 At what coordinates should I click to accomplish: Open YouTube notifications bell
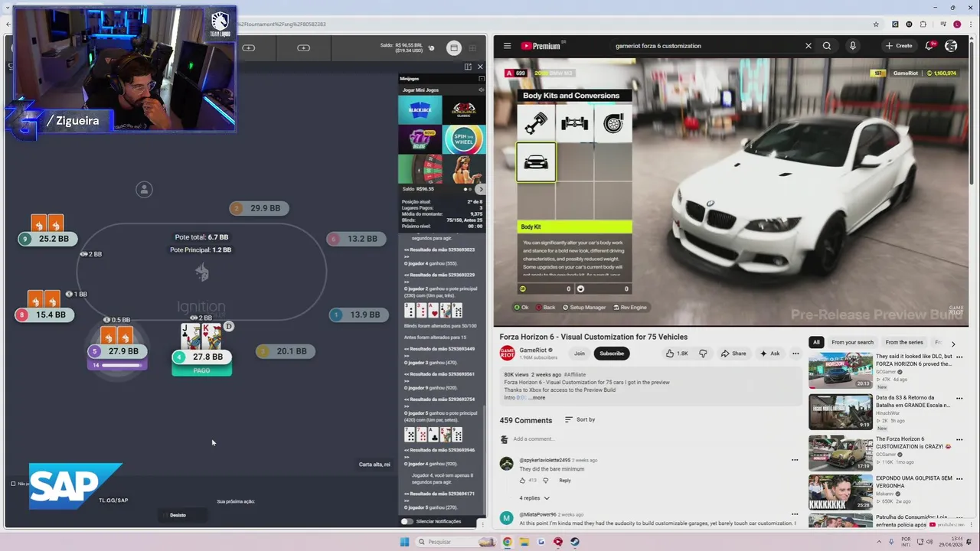tap(929, 46)
